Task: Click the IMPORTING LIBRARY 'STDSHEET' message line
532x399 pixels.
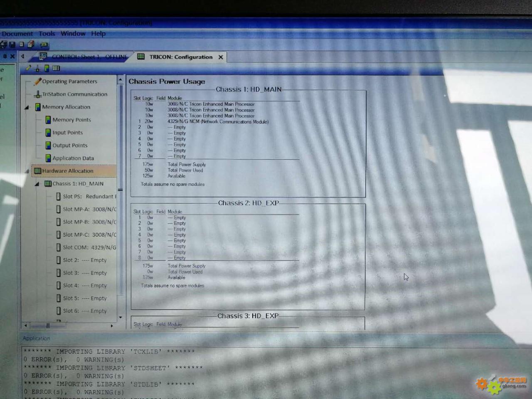Action: pyautogui.click(x=113, y=368)
